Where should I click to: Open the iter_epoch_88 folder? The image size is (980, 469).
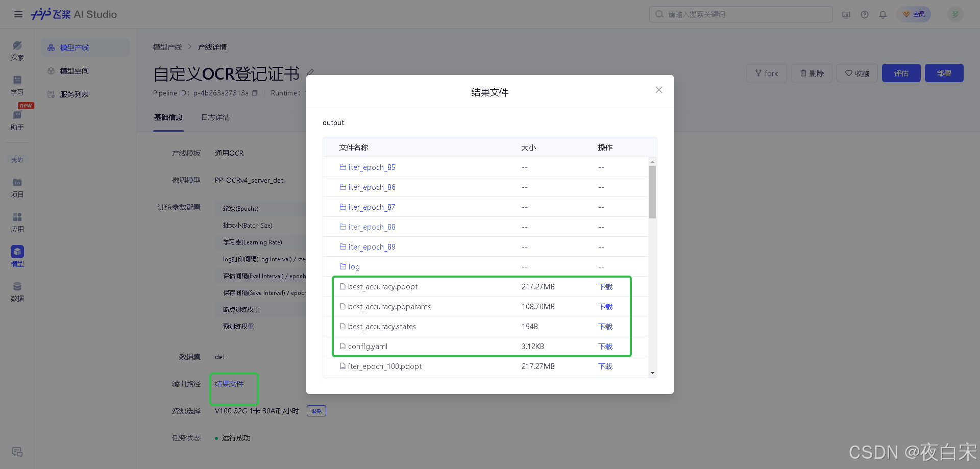(367, 227)
